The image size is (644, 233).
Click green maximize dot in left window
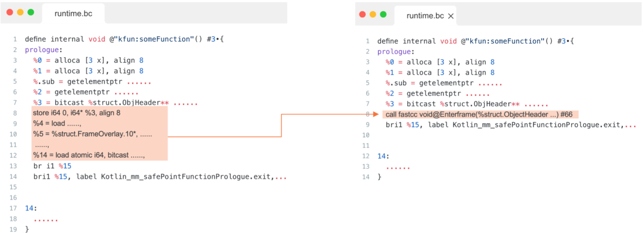pyautogui.click(x=31, y=12)
